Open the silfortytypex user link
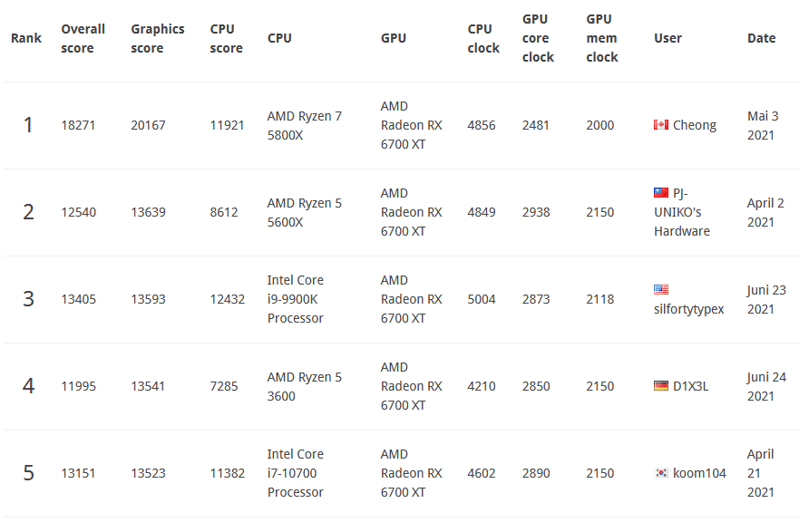Screen dimensions: 809x532 click(x=688, y=309)
